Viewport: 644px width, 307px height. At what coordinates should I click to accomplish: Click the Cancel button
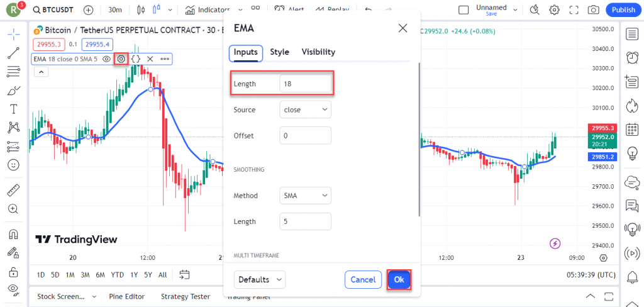pyautogui.click(x=363, y=280)
